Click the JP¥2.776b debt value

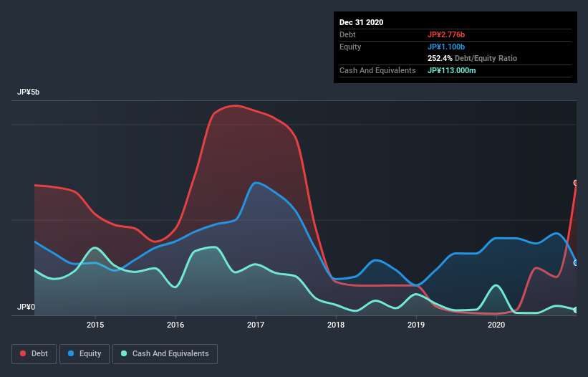coord(446,34)
